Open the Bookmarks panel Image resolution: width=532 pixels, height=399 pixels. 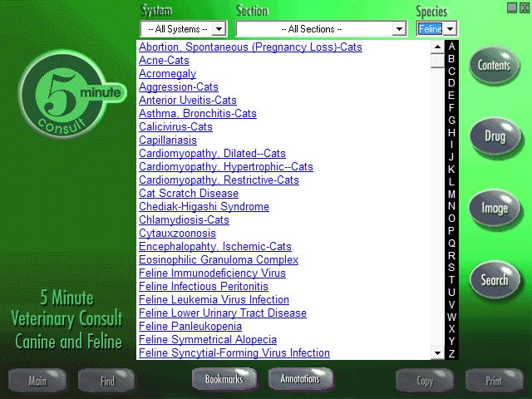click(224, 379)
